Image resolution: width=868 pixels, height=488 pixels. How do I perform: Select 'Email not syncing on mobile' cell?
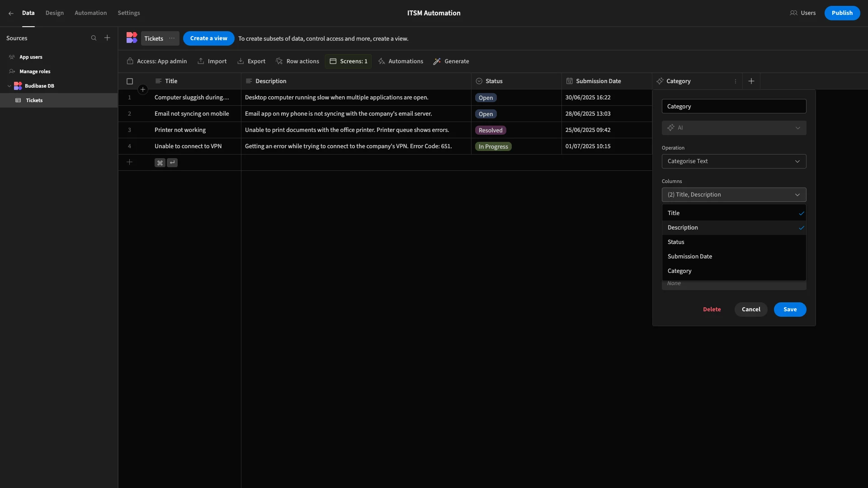196,114
